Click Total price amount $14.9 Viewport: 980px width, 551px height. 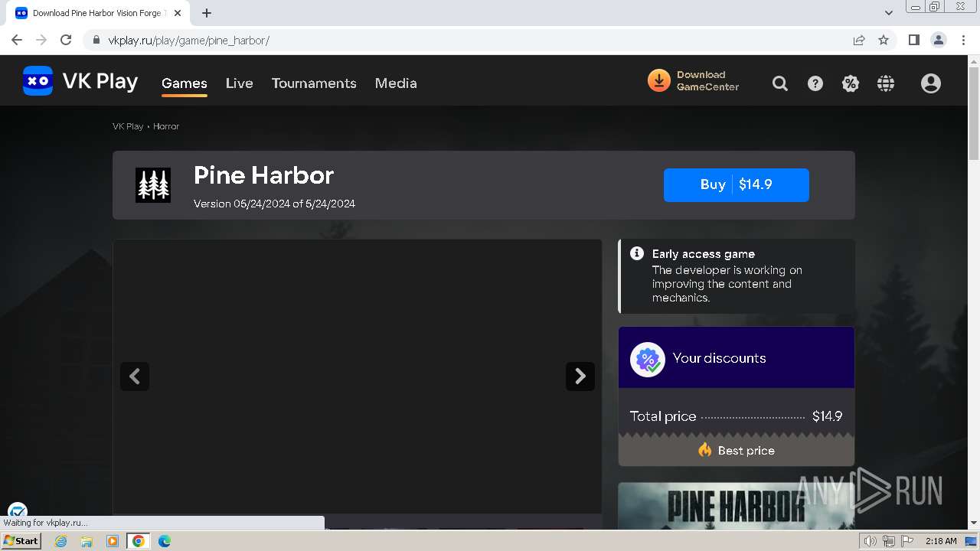[828, 416]
